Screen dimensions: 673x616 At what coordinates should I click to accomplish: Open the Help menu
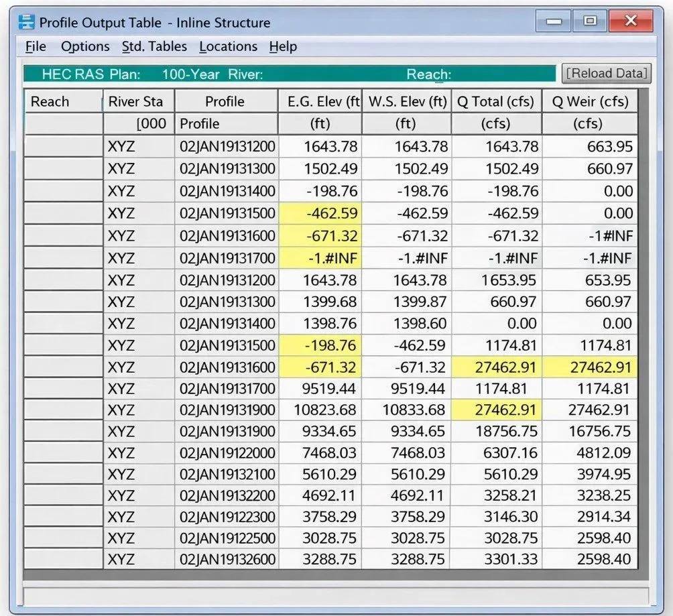283,46
